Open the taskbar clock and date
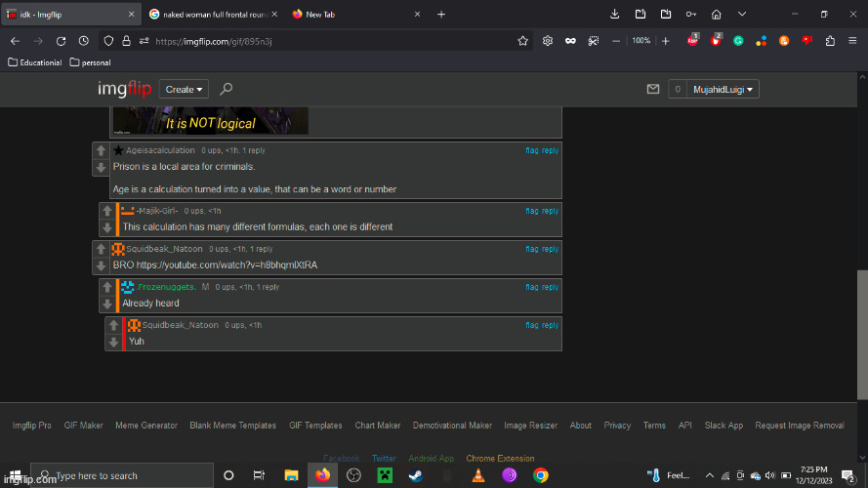The image size is (868, 488). tap(813, 475)
